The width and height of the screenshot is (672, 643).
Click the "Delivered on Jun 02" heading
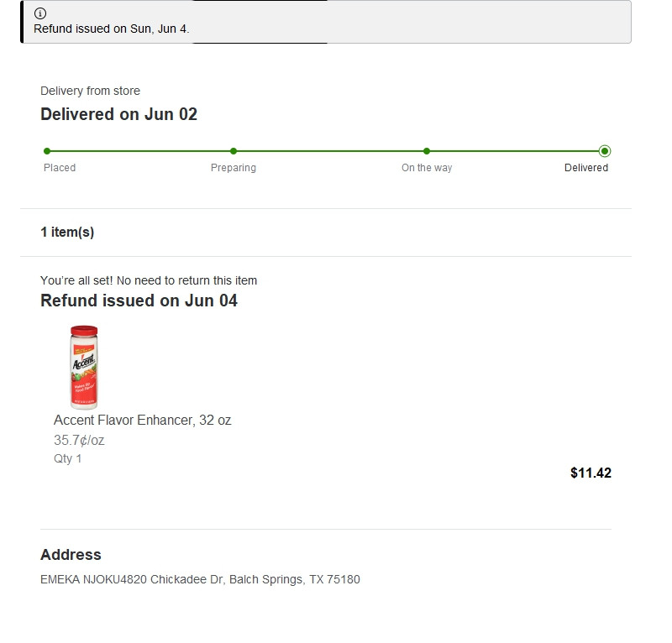(118, 114)
